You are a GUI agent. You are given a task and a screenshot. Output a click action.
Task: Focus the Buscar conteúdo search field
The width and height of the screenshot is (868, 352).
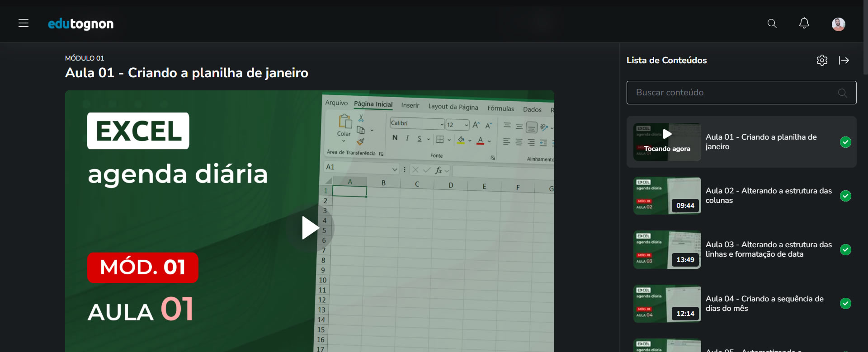point(741,93)
